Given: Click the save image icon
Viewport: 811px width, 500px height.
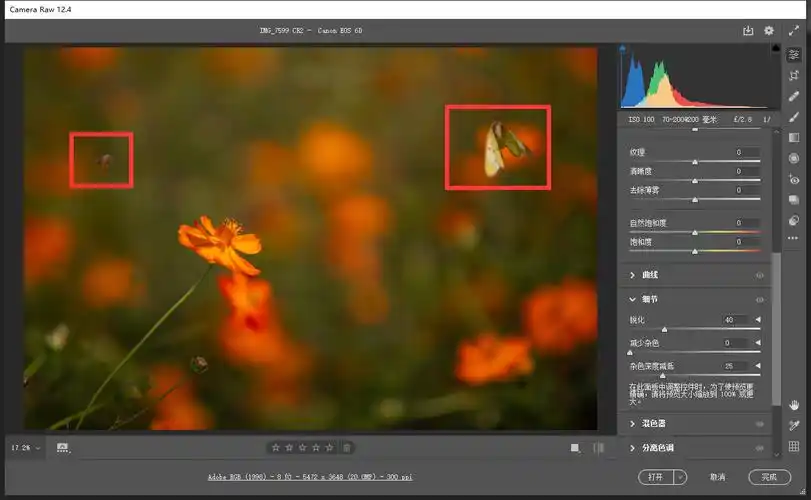Looking at the screenshot, I should click(x=747, y=31).
